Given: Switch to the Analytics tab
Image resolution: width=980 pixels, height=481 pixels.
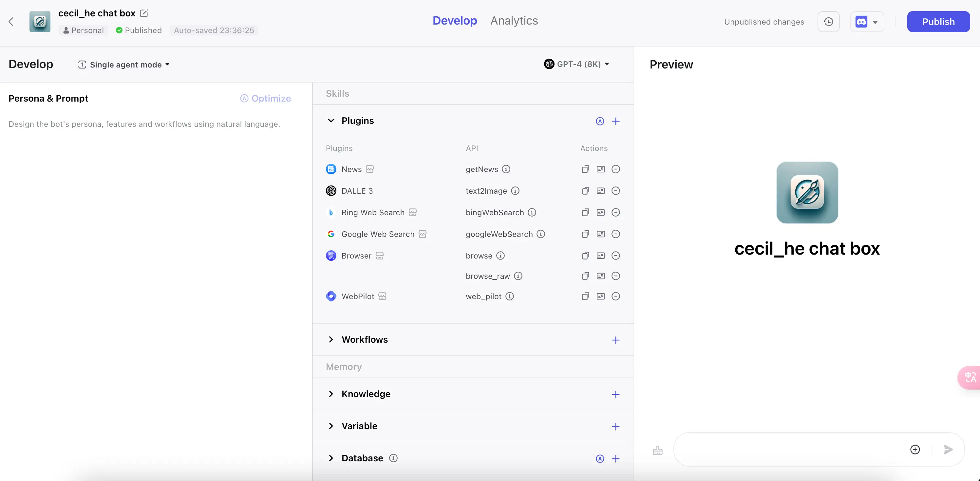Looking at the screenshot, I should [x=514, y=21].
